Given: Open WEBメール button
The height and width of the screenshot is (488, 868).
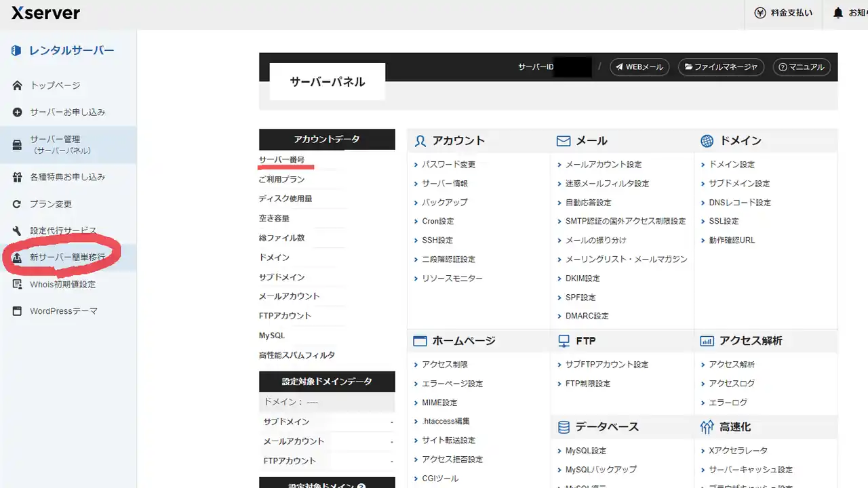Looking at the screenshot, I should (x=639, y=67).
